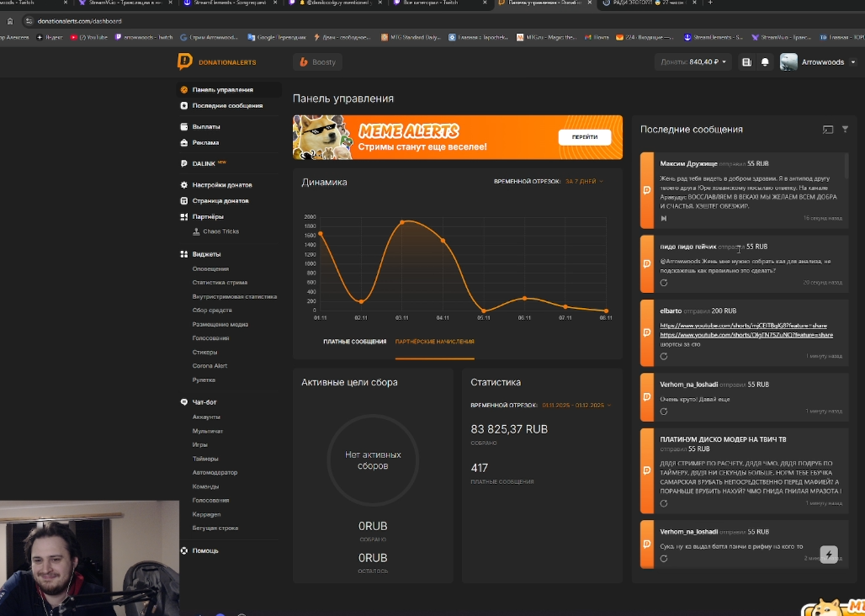Click the browser home button
The height and width of the screenshot is (616, 865).
tap(10, 21)
